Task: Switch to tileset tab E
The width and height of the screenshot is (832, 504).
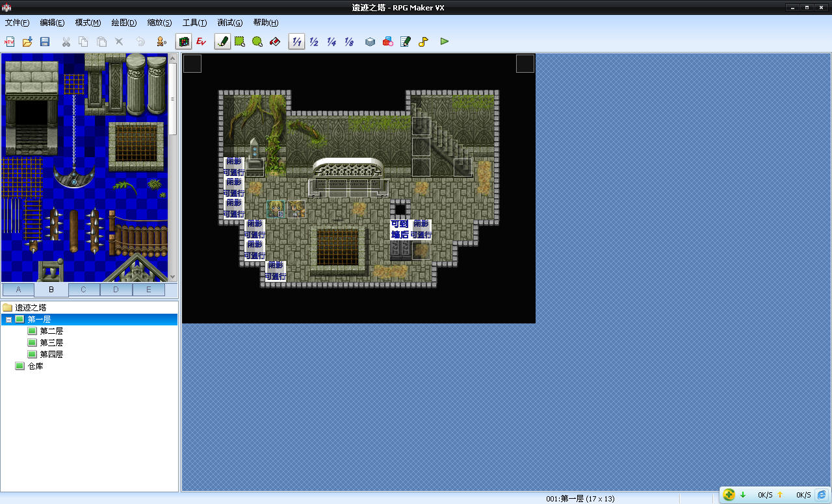Action: pos(148,290)
